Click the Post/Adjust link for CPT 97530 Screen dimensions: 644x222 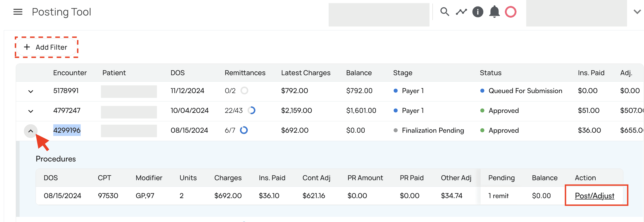point(595,196)
